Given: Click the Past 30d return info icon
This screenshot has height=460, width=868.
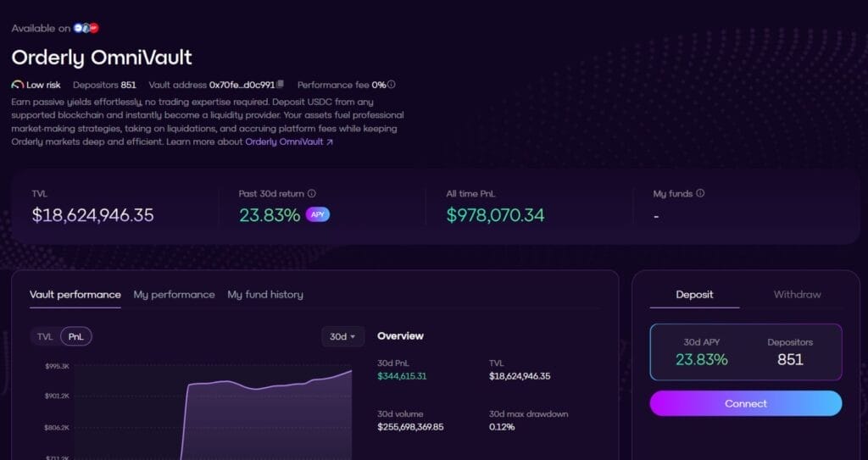Looking at the screenshot, I should tap(312, 194).
